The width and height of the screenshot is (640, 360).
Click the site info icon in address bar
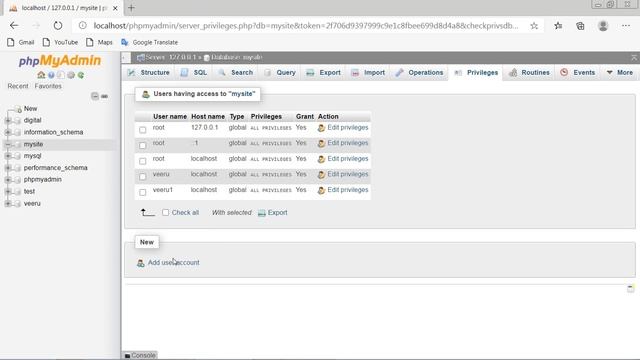coord(83,25)
